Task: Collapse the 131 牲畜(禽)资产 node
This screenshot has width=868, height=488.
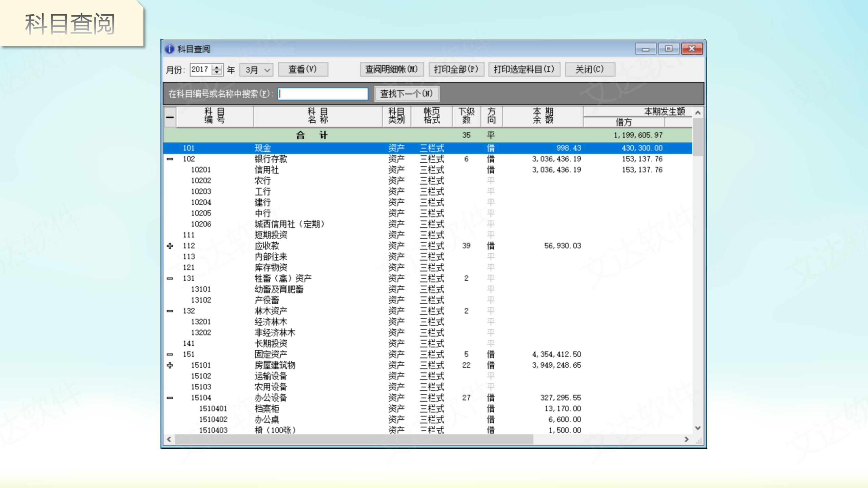Action: (x=170, y=278)
